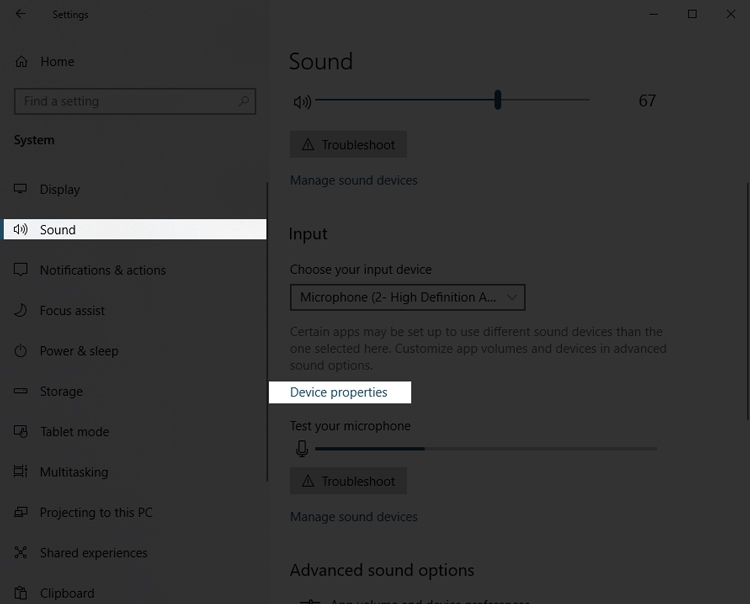Screen dimensions: 750x604
Task: Select the Multitasking icon
Action: click(x=21, y=472)
